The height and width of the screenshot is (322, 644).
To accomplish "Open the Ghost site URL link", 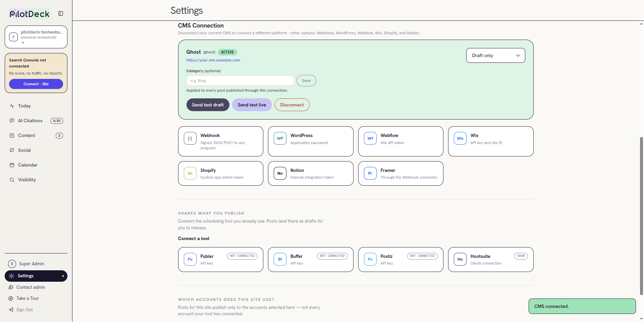I will click(x=213, y=60).
